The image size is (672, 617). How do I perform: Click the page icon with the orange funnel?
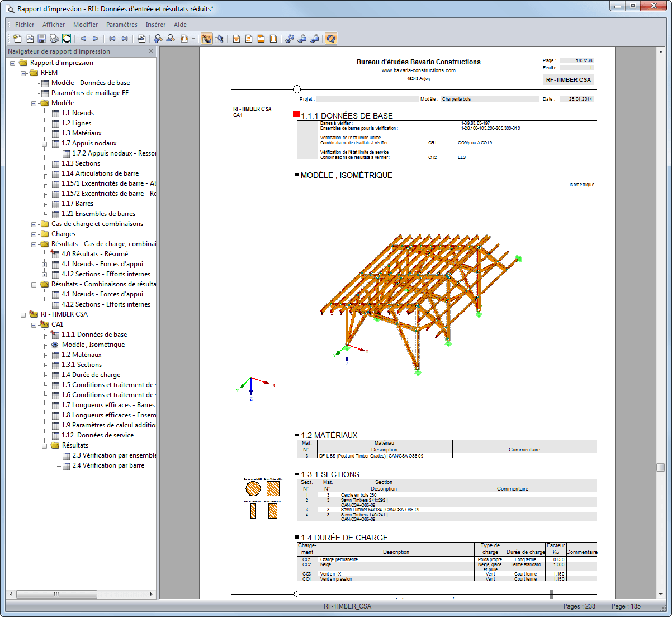point(236,39)
